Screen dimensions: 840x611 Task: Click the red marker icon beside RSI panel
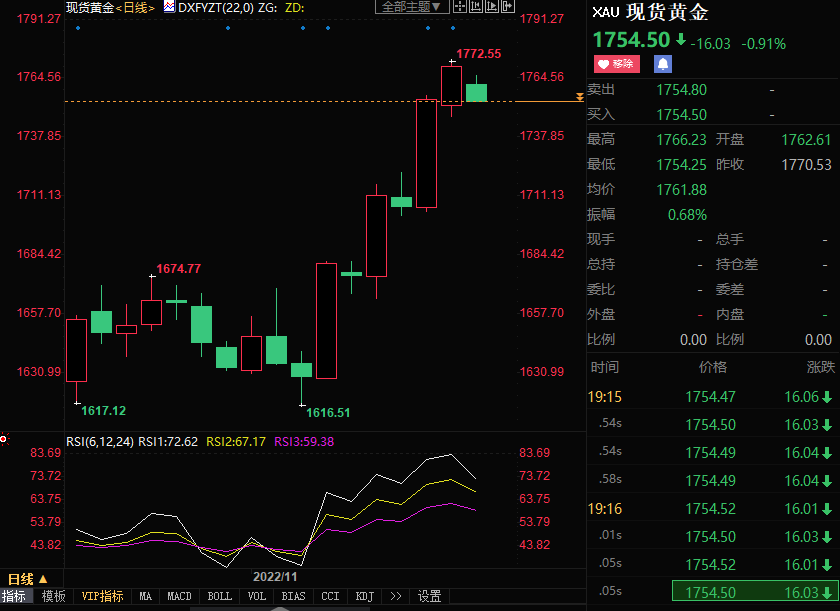(x=4, y=438)
